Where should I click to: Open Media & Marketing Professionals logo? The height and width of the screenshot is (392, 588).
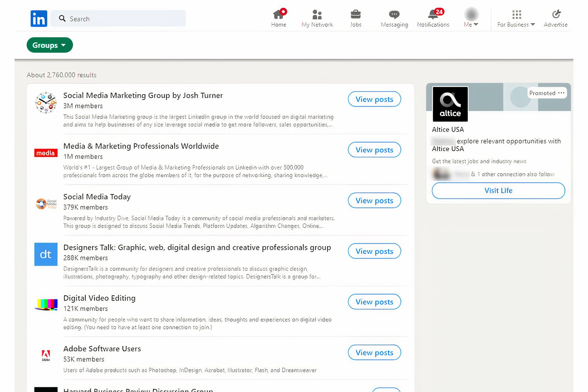tap(46, 153)
